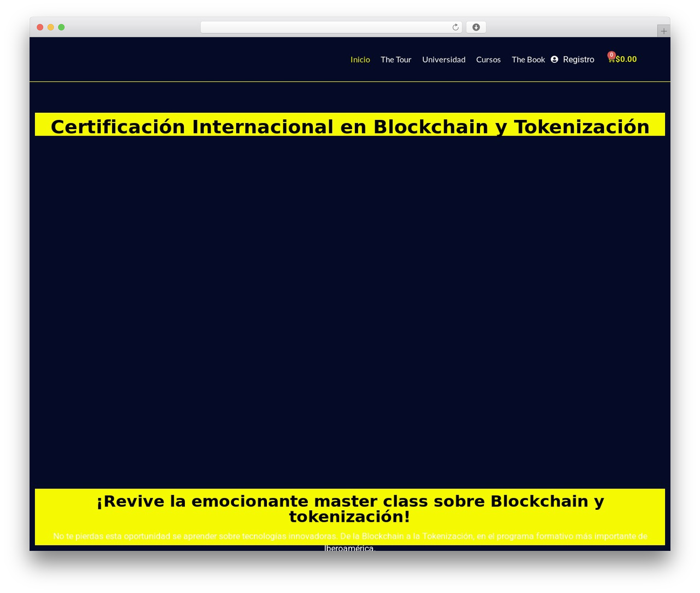Open The Book menu item
Screen dimensions: 700x593
pos(528,60)
